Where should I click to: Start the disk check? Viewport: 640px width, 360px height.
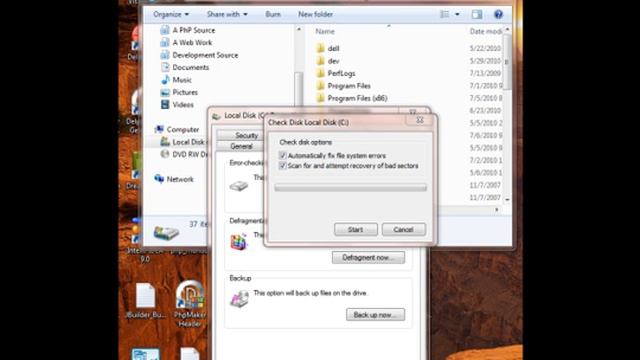[x=356, y=229]
